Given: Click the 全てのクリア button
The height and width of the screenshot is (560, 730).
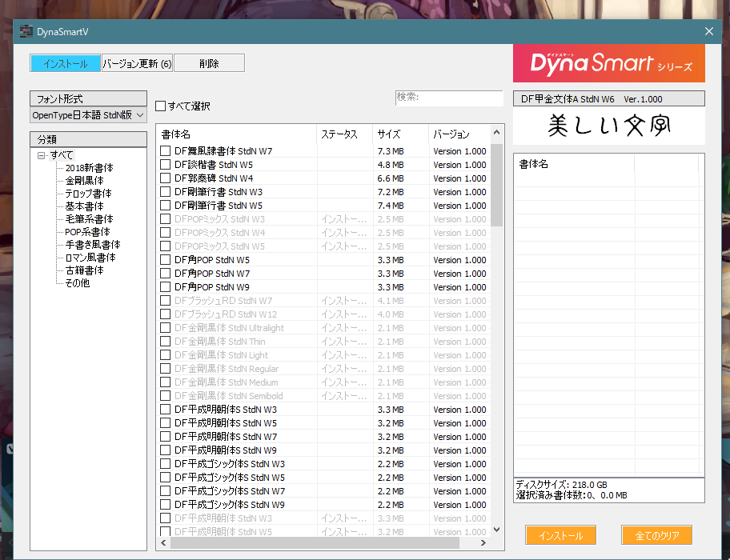Looking at the screenshot, I should pyautogui.click(x=657, y=535).
